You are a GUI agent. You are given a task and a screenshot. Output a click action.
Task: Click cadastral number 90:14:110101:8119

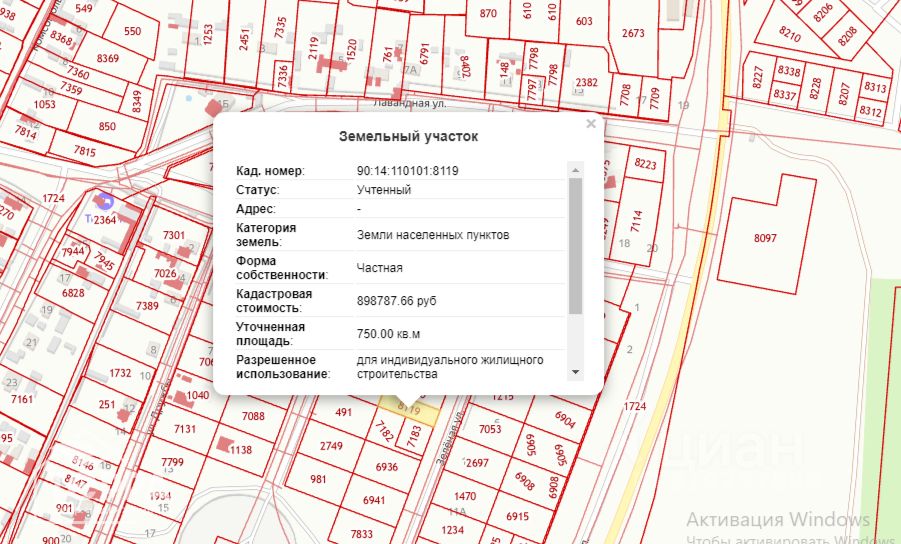pyautogui.click(x=407, y=171)
